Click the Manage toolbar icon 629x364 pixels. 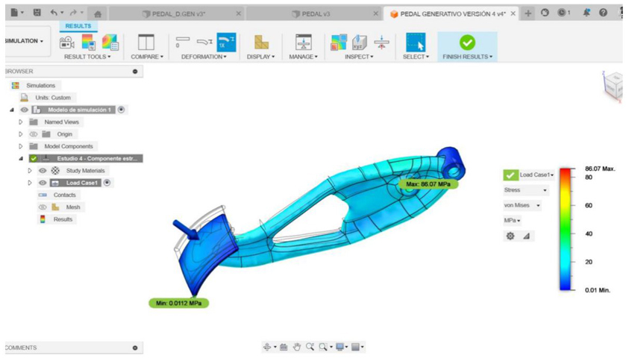pyautogui.click(x=303, y=42)
